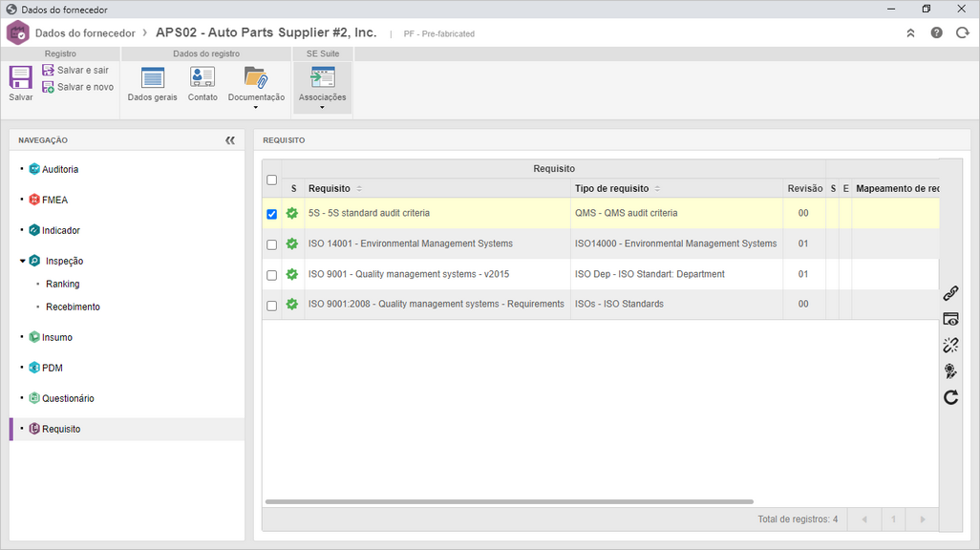Click the Revisão column header
The image size is (980, 550).
tap(805, 189)
